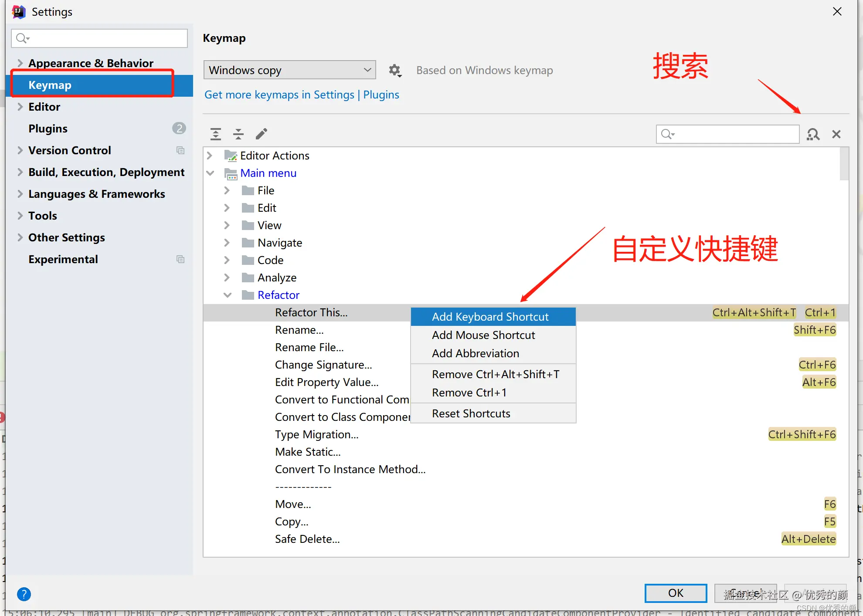
Task: Select Remove Ctrl+1 in context menu
Action: [469, 393]
